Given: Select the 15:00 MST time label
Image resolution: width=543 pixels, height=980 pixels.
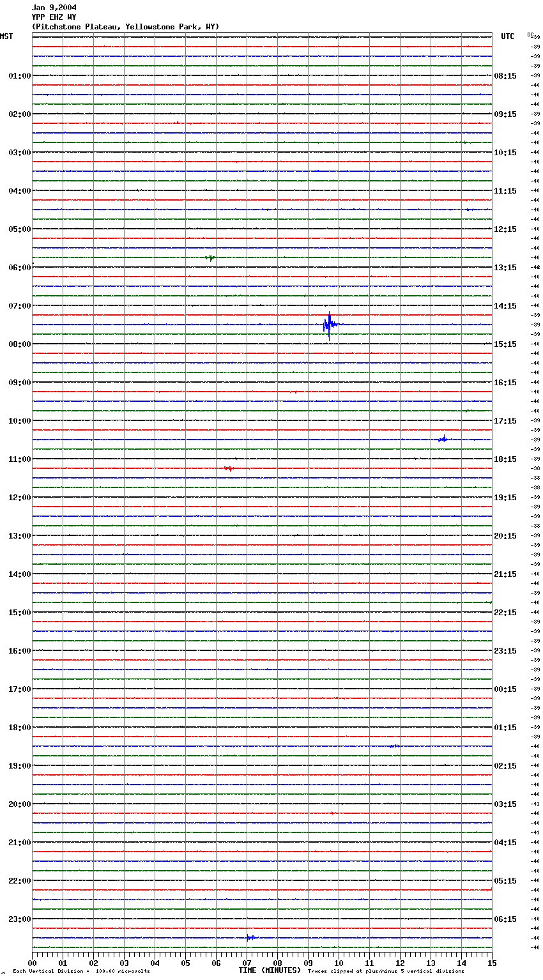Looking at the screenshot, I should 20,612.
